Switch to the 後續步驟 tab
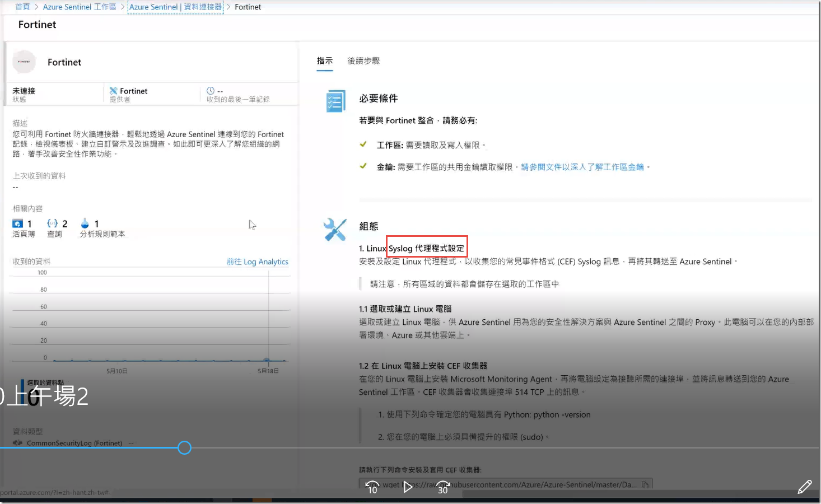This screenshot has width=821, height=504. tap(363, 60)
